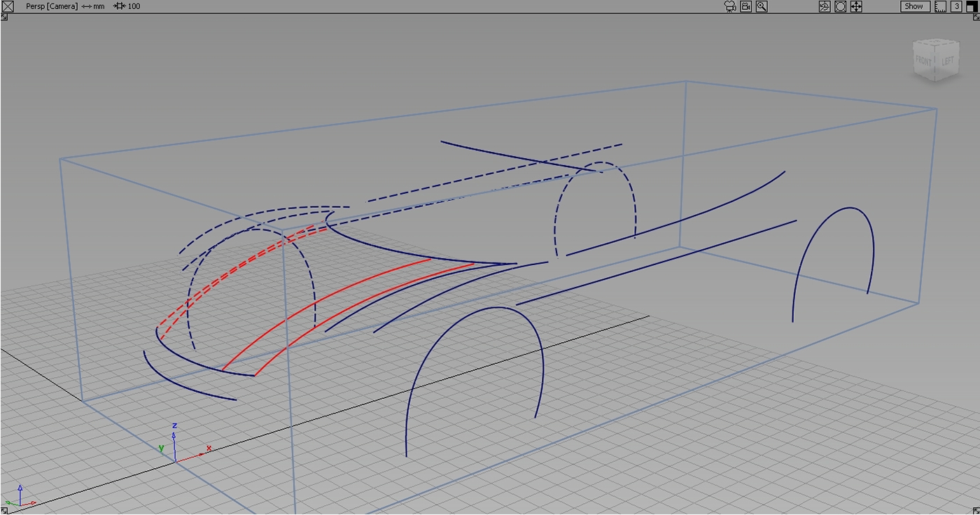Click the black maximize viewport icon
This screenshot has width=980, height=515.
click(x=971, y=6)
